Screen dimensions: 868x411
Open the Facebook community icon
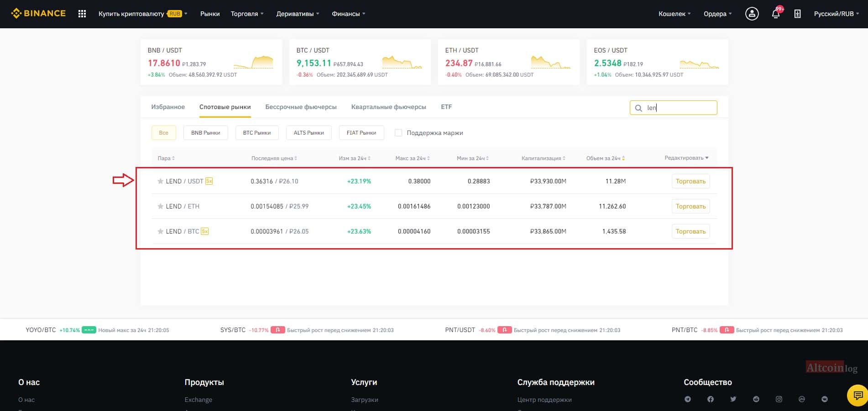[711, 399]
